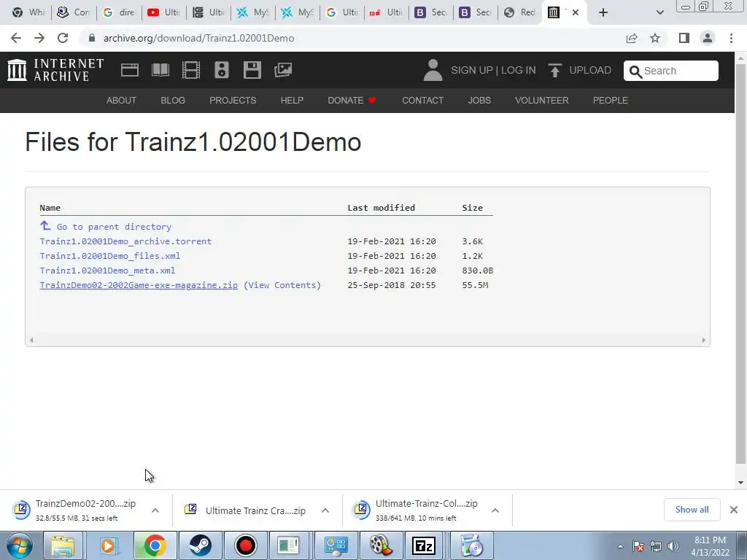Viewport: 747px width, 560px height.
Task: Click the file list right scroll arrow
Action: (704, 340)
